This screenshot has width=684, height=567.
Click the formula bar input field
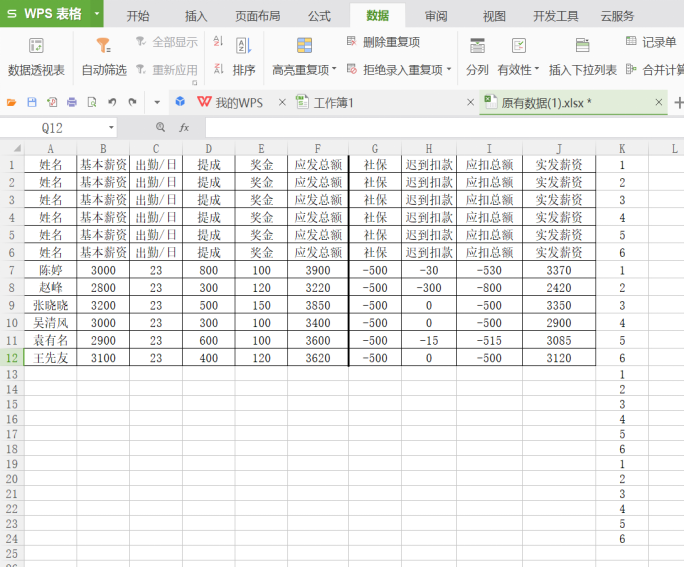tap(440, 128)
